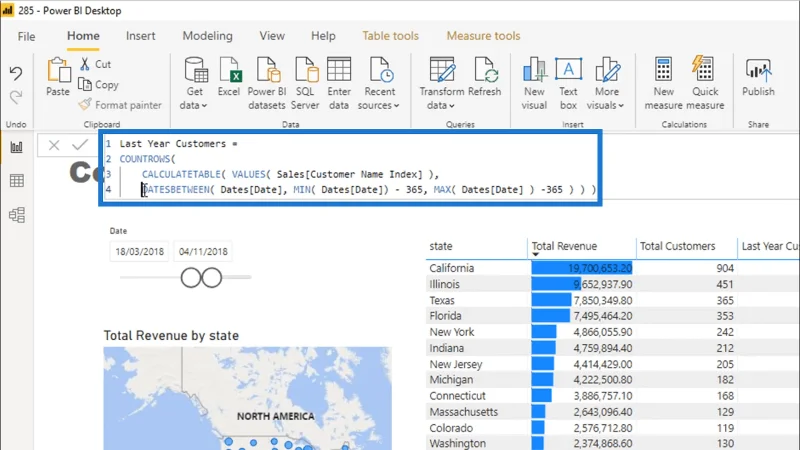Sort by Total Customers column header

(x=678, y=246)
